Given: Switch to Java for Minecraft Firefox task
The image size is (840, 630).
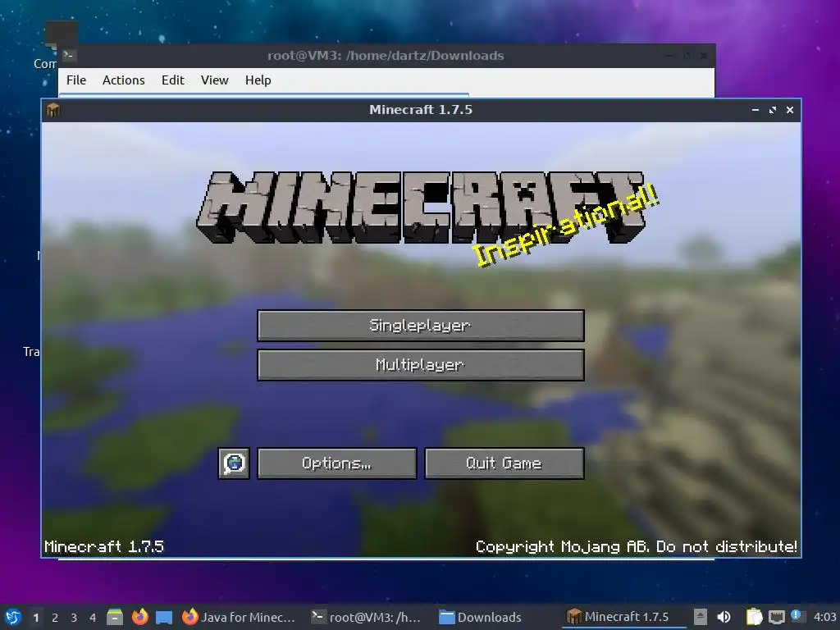Looking at the screenshot, I should coord(239,617).
